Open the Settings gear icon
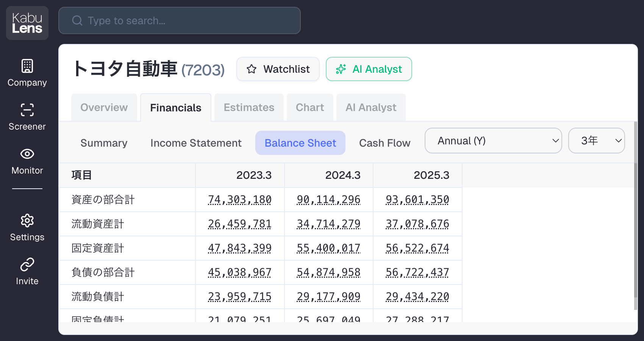This screenshot has height=341, width=644. click(27, 221)
